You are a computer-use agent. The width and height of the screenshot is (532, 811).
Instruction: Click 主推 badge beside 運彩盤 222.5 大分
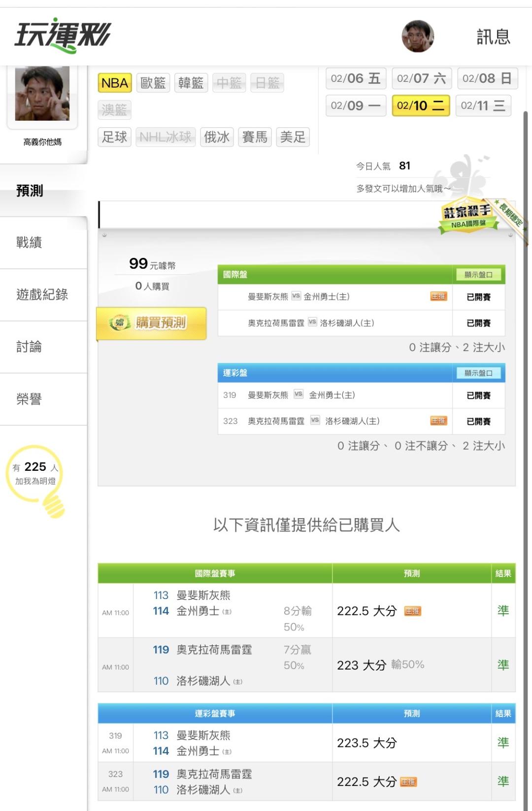click(408, 782)
